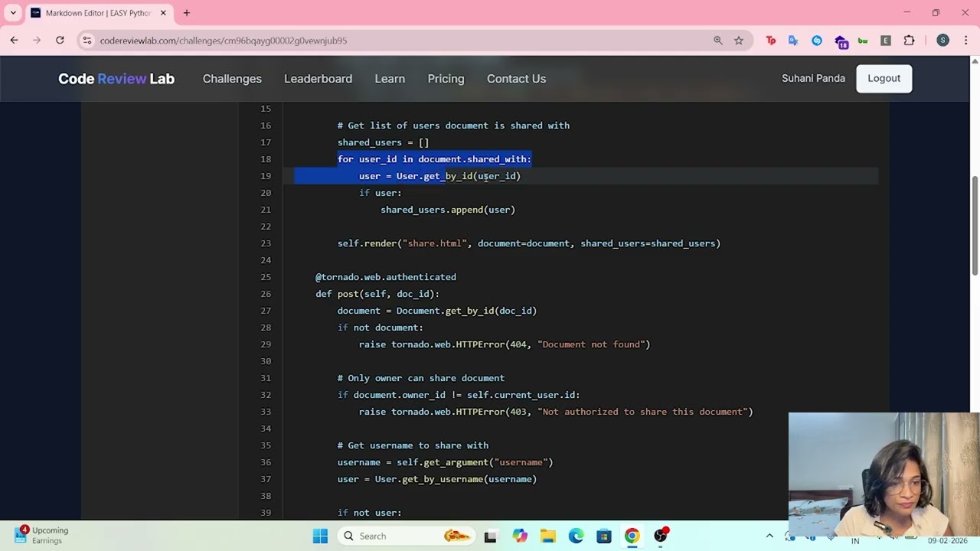The width and height of the screenshot is (980, 551).
Task: Click the '@tornado.web.authenticated' decorator line
Action: (386, 277)
